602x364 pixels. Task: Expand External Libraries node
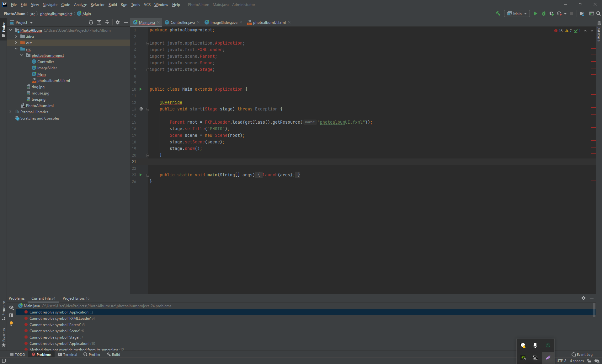coord(10,112)
